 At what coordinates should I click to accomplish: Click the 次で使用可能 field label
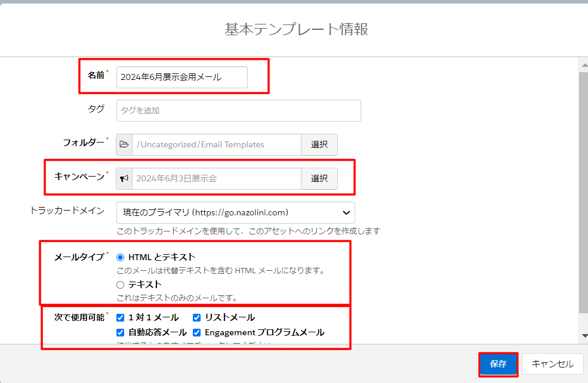point(79,317)
